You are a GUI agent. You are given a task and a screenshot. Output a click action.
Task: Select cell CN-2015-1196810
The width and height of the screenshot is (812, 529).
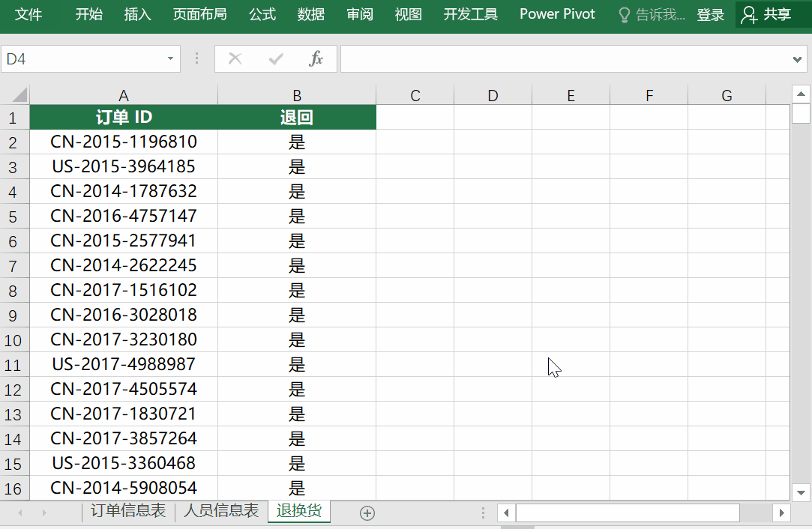(x=124, y=142)
